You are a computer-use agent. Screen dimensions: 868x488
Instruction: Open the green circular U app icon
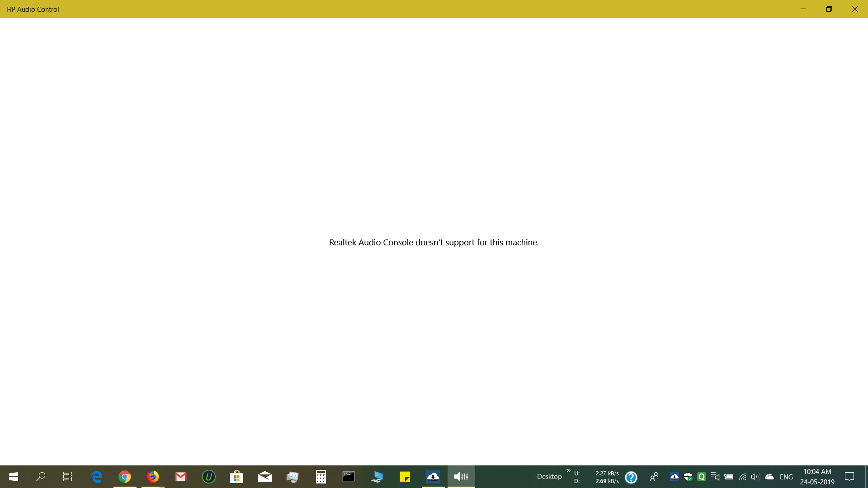click(209, 477)
